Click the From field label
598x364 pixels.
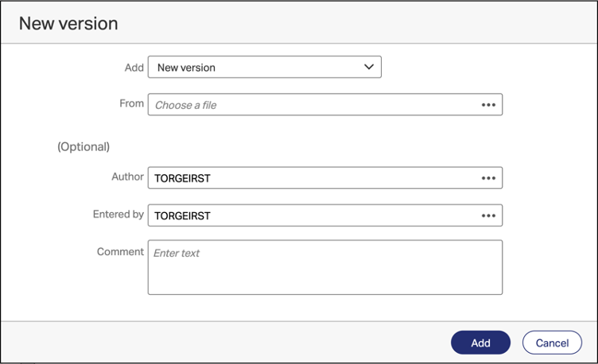click(131, 103)
